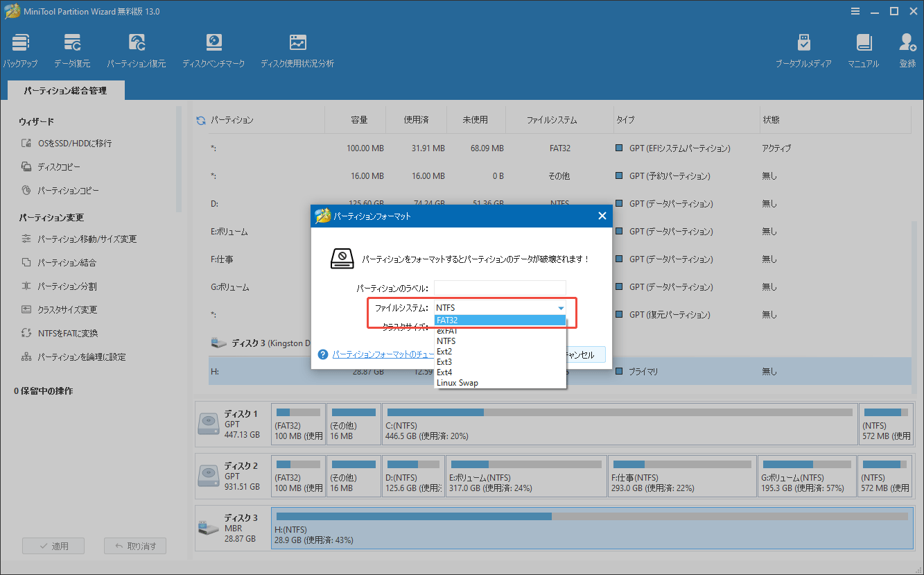Click the 取り消す button
The width and height of the screenshot is (924, 575).
point(135,546)
